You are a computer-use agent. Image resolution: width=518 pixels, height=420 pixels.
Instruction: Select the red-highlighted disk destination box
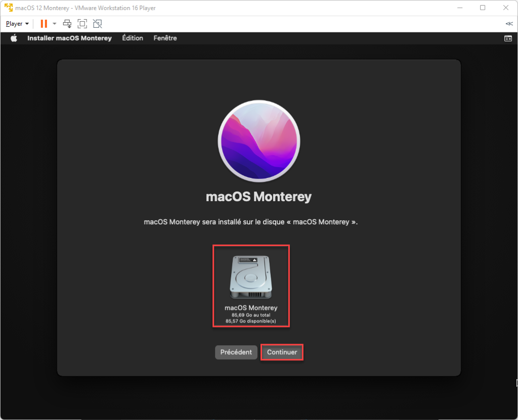coord(251,286)
